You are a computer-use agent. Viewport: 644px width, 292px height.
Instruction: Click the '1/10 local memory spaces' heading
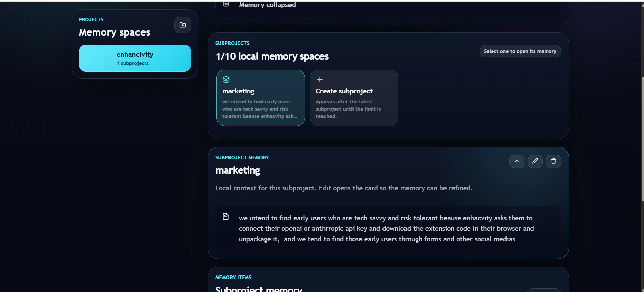(272, 56)
